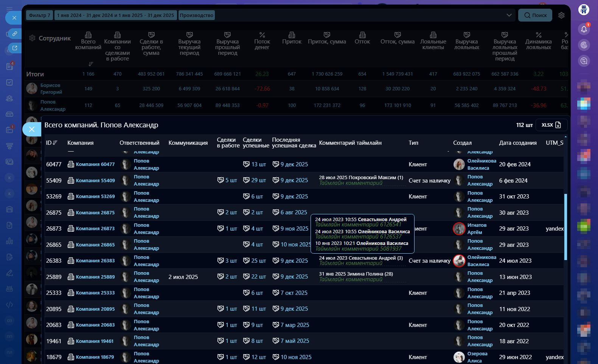Click the sort arrow under Всего компаний

[91, 64]
